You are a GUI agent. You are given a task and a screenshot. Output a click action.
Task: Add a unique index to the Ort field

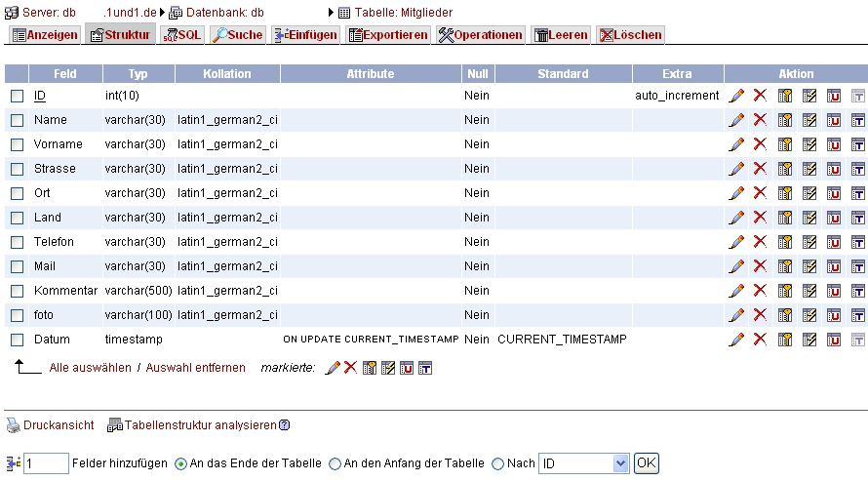click(834, 193)
